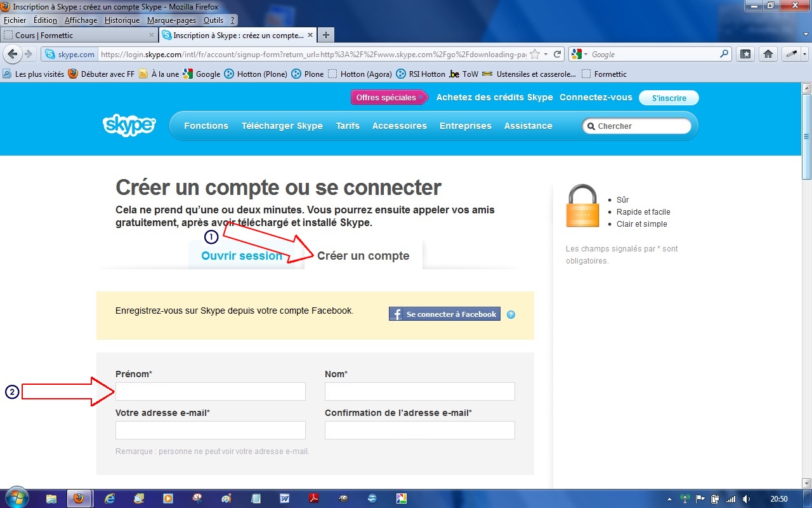Click the Votre adresse e-mail field

point(211,430)
